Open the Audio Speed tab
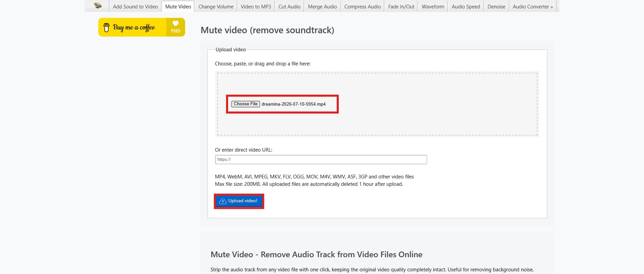Viewport: 644px width, 274px height. 466,6
